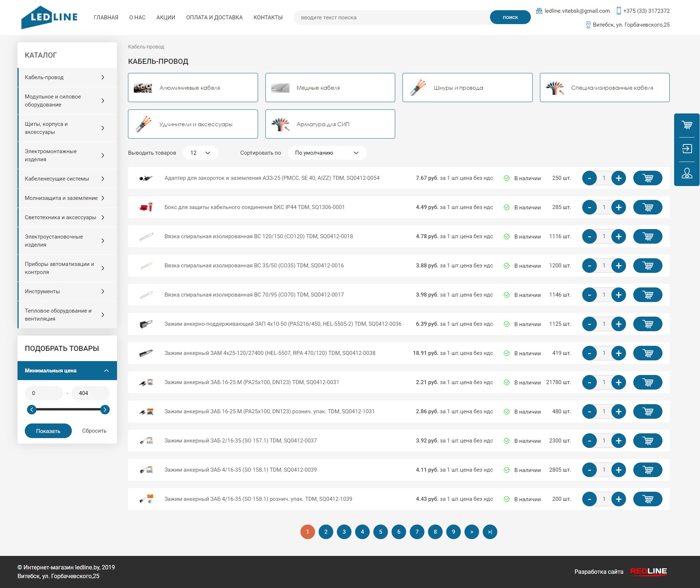Viewport: 700px width, 588px height.
Task: Add Бокс БКС IP44 to cart
Action: (647, 208)
